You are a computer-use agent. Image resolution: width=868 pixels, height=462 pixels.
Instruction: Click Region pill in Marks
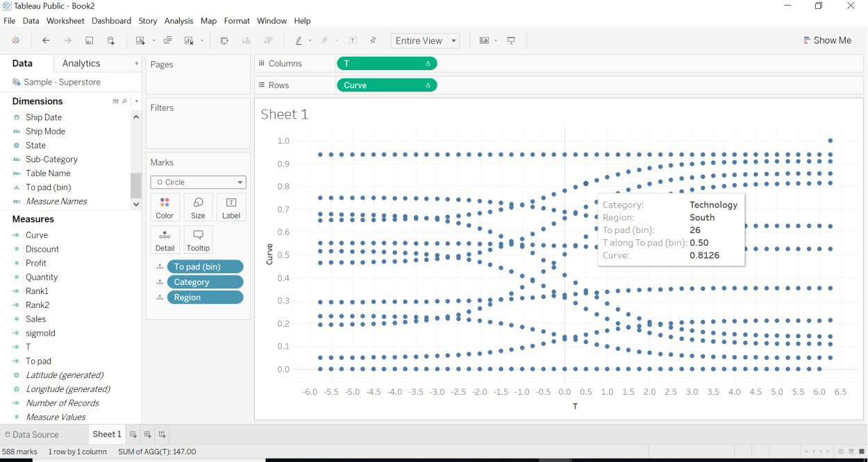pos(205,297)
